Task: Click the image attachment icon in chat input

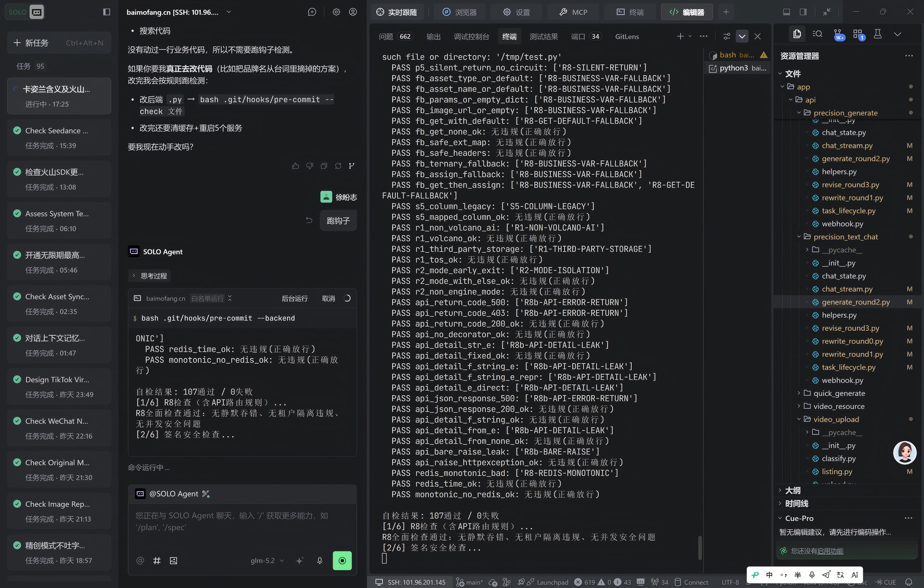Action: pyautogui.click(x=174, y=561)
